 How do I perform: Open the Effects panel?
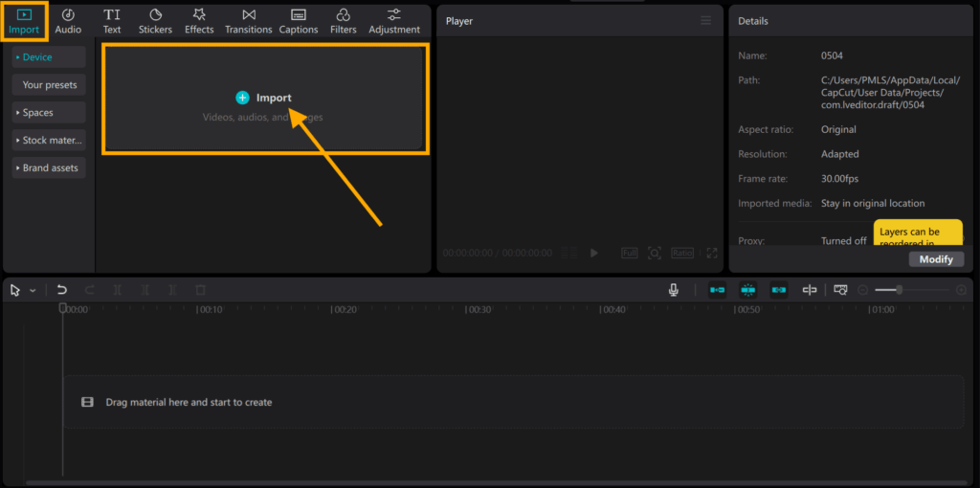199,21
